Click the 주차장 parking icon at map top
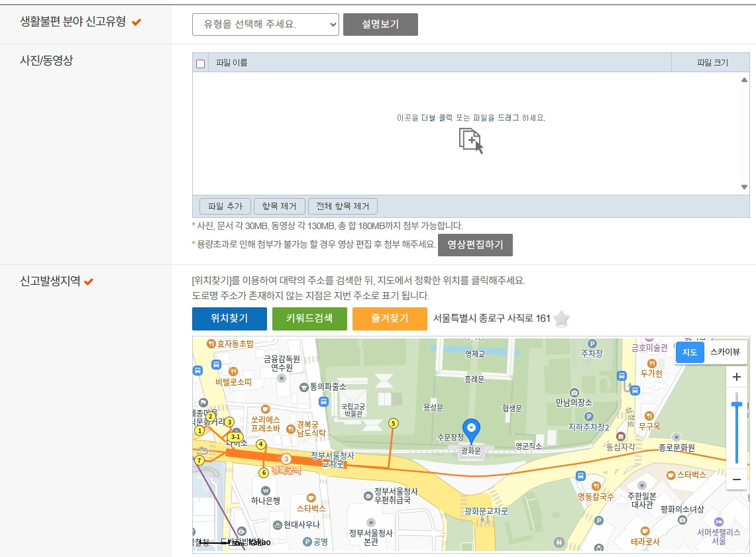Screen dimensions: 756x557 click(592, 344)
